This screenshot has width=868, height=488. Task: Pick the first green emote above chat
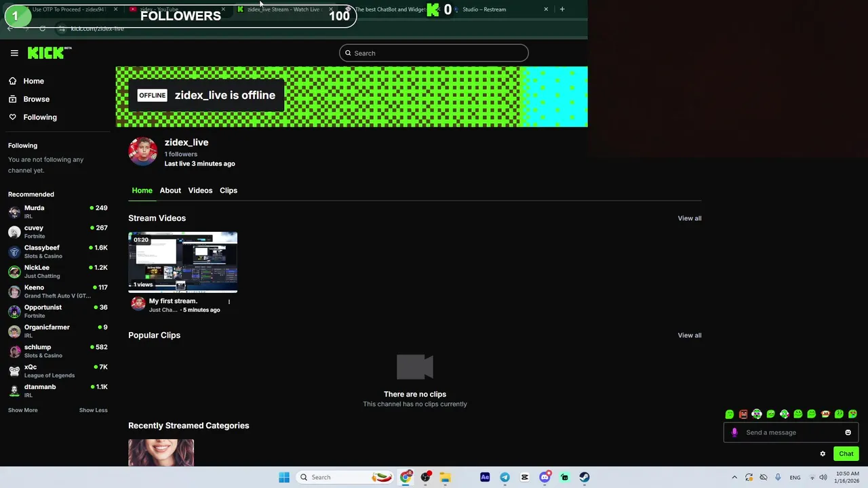click(730, 414)
